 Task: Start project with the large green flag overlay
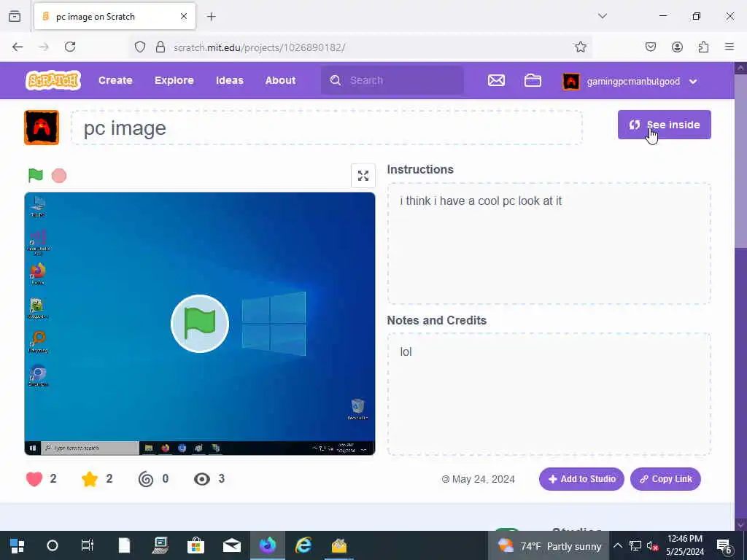pos(200,324)
